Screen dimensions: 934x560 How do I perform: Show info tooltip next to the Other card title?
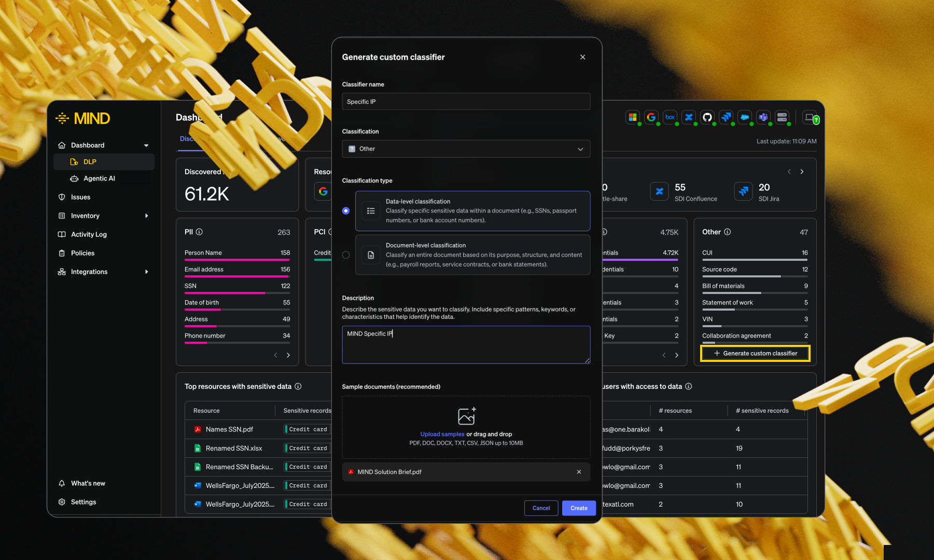point(728,232)
